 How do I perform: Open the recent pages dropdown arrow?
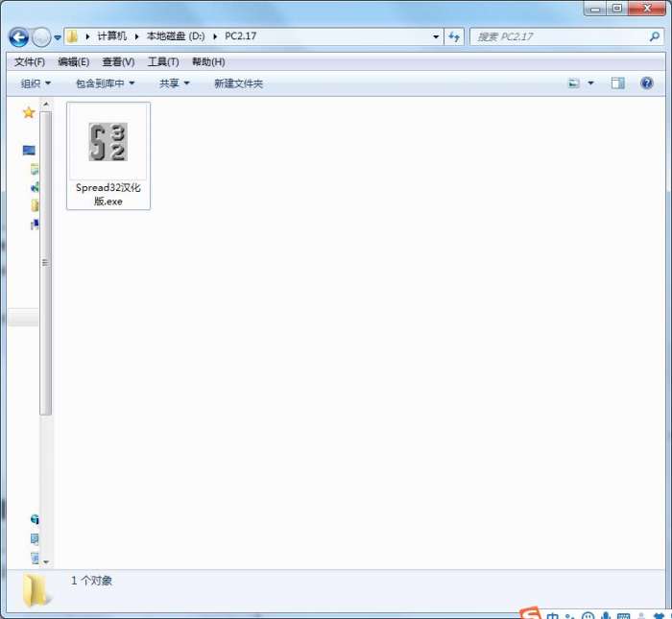(x=58, y=37)
